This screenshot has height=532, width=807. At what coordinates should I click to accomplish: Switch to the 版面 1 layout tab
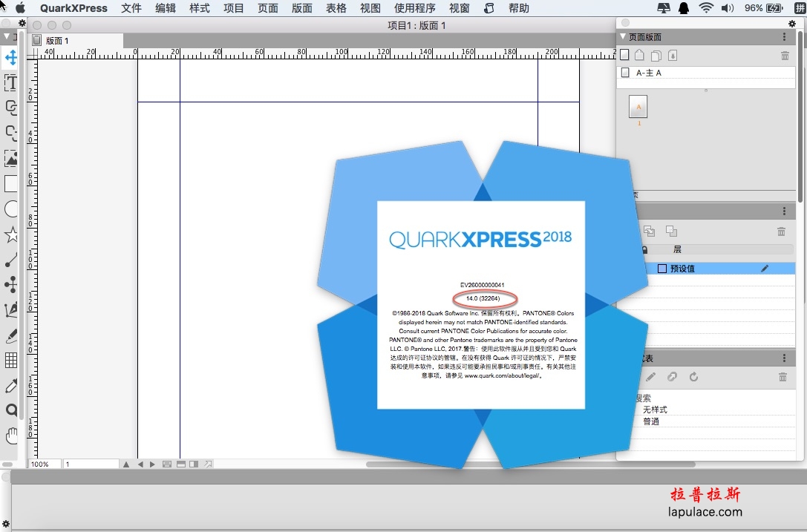coord(76,41)
